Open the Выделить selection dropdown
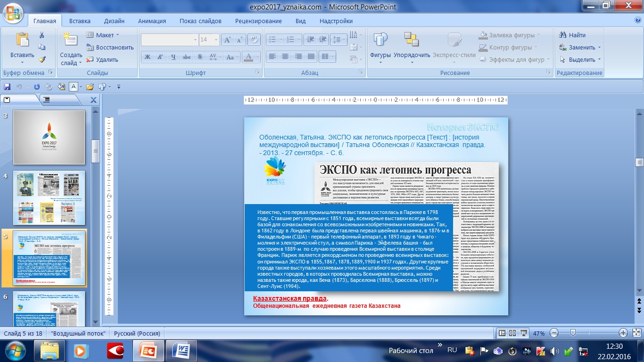This screenshot has width=644, height=362. click(581, 59)
